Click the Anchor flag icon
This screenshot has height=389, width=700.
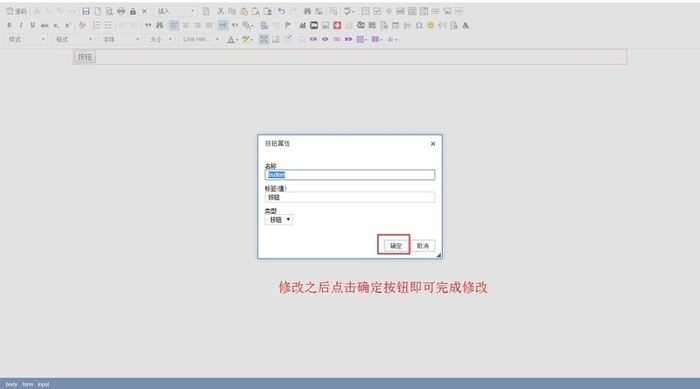pyautogui.click(x=288, y=25)
